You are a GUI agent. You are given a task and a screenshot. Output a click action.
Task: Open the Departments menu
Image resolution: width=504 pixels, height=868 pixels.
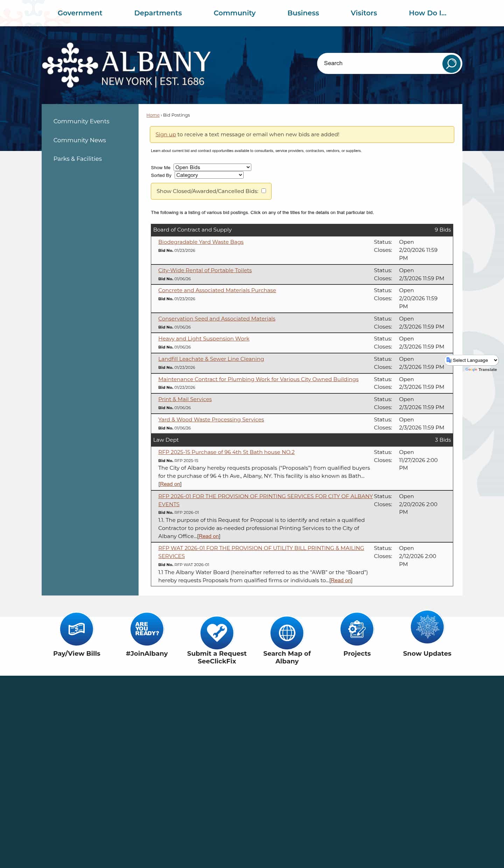point(158,13)
